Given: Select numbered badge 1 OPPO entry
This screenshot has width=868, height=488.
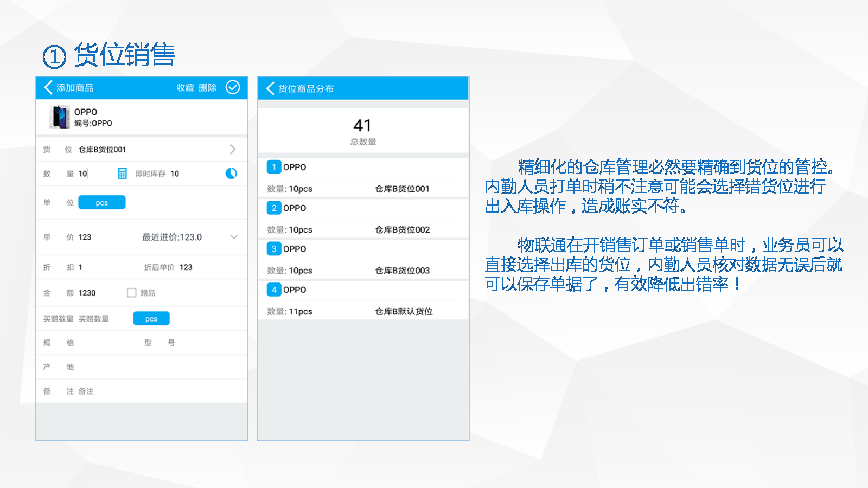Looking at the screenshot, I should point(274,167).
